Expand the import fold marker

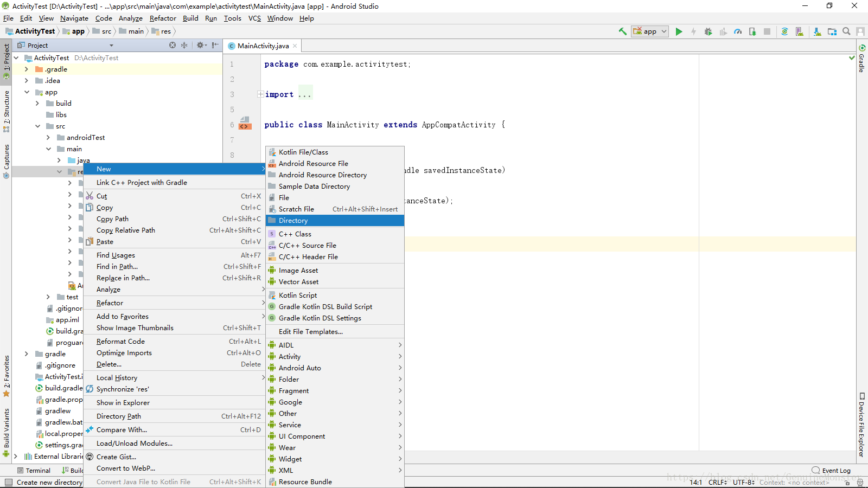tap(260, 94)
